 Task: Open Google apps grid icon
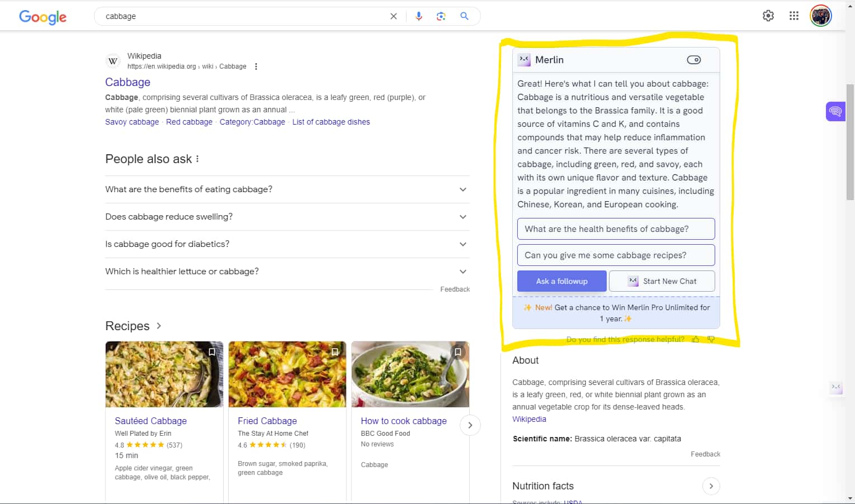click(794, 16)
